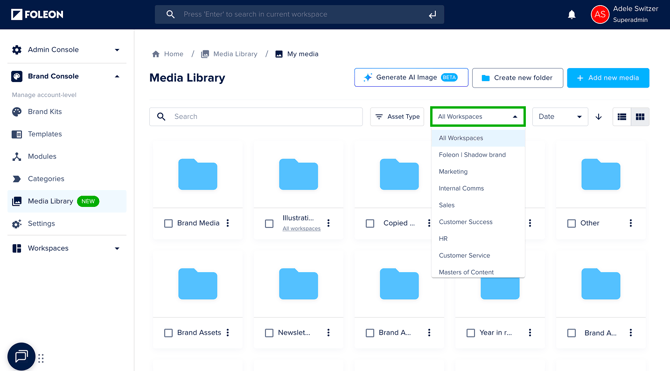Open the Newslet... folder icon
The image size is (670, 371).
[x=298, y=284]
